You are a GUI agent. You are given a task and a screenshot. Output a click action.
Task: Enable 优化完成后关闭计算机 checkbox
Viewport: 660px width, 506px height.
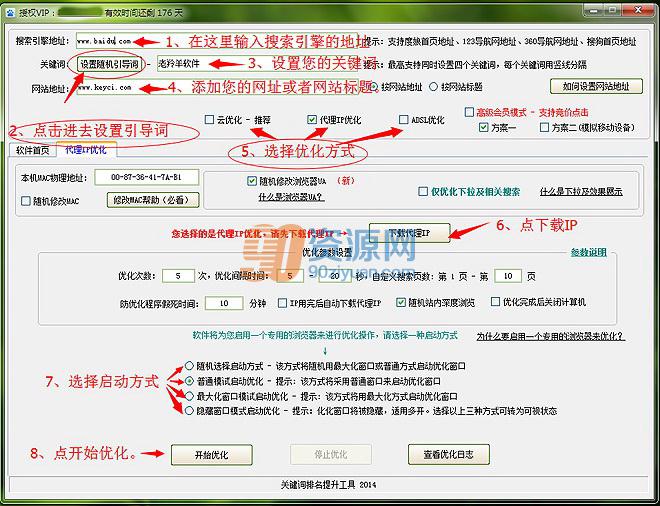tap(496, 302)
